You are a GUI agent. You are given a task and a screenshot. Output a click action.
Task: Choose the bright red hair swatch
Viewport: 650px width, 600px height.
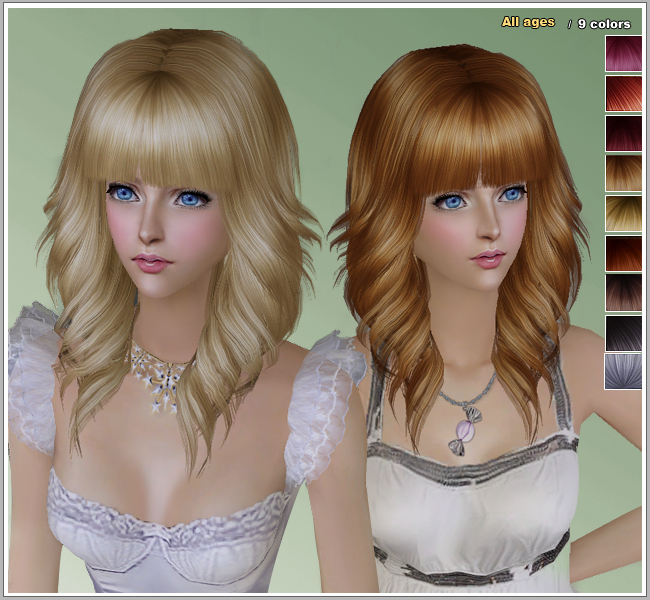[x=623, y=94]
